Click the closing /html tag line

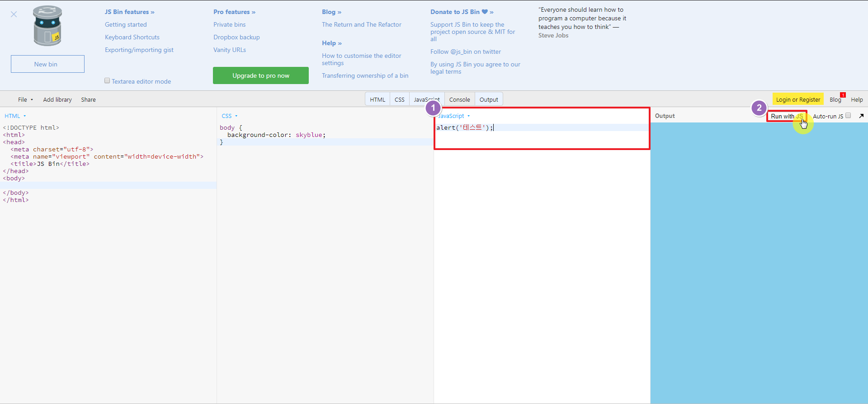[16, 200]
